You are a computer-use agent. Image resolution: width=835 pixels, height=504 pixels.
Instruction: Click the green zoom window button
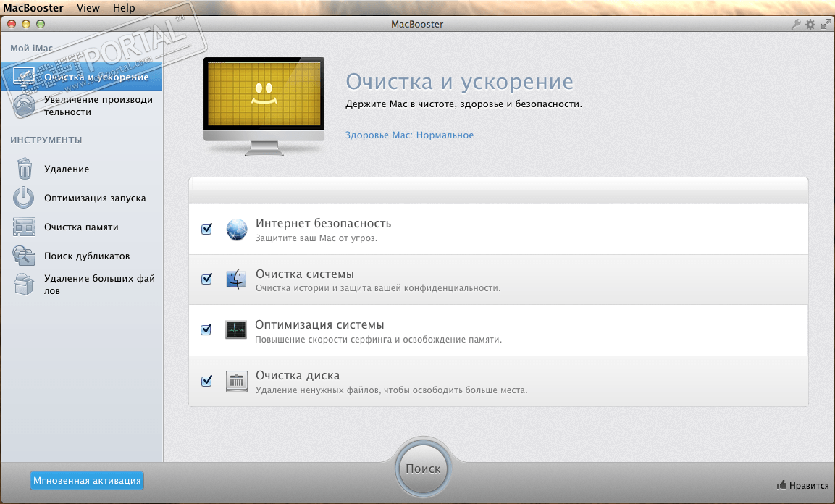pos(41,24)
